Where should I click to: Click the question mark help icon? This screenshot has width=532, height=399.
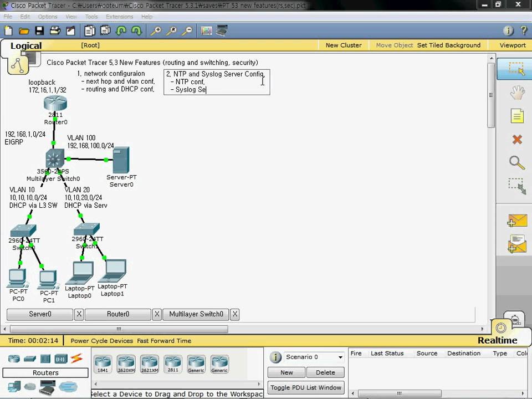[524, 30]
